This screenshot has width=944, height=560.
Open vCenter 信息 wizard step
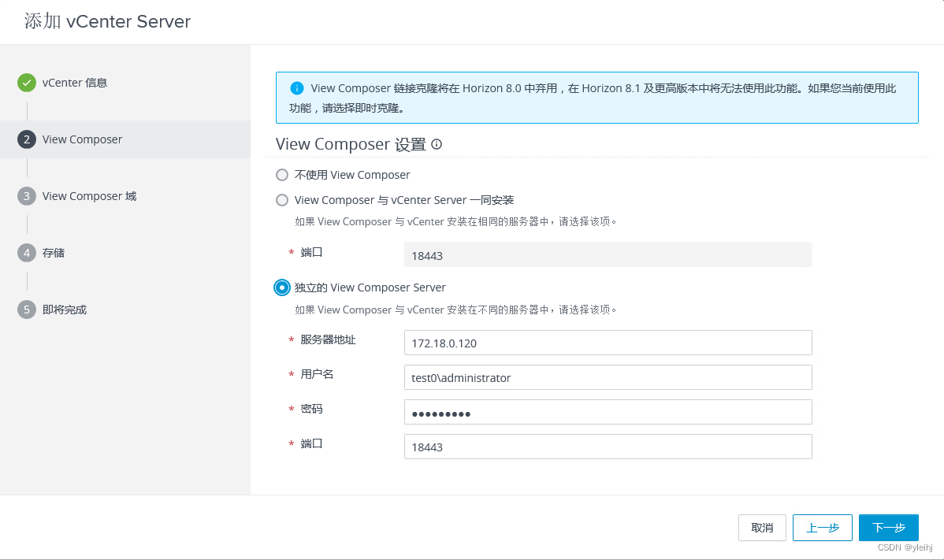point(75,83)
